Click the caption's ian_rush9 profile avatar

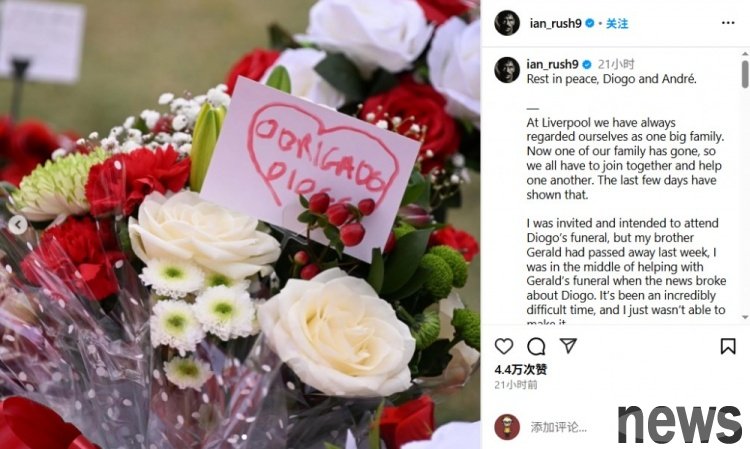coord(507,70)
